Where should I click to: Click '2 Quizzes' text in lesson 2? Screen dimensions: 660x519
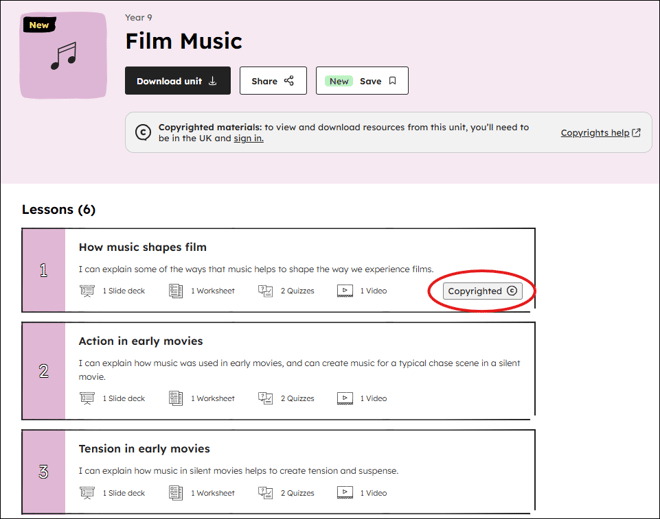pyautogui.click(x=298, y=398)
